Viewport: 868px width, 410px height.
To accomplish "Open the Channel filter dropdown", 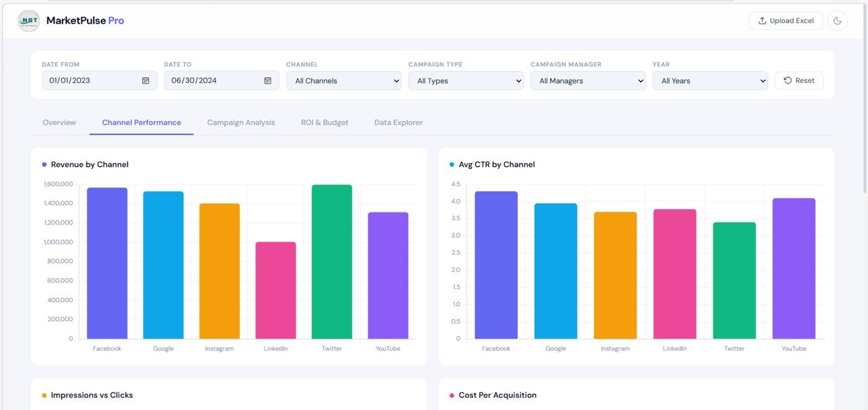I will [343, 80].
